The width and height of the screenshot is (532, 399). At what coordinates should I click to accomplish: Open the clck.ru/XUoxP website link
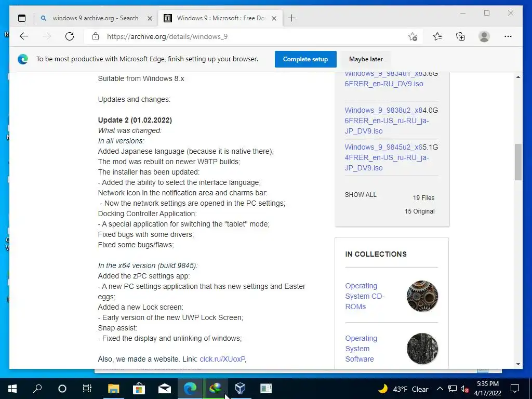click(x=222, y=359)
